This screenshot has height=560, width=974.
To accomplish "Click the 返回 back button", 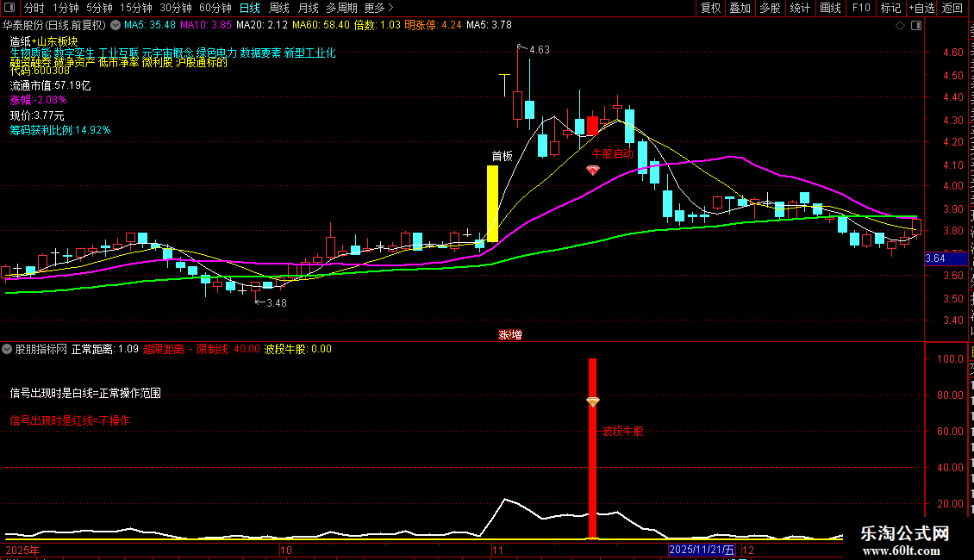I will pyautogui.click(x=952, y=8).
